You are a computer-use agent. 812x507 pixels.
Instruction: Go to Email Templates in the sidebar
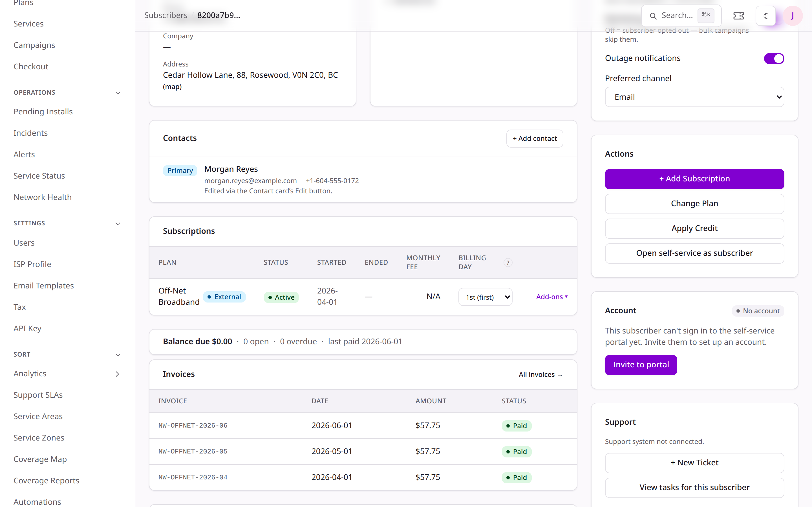[44, 285]
